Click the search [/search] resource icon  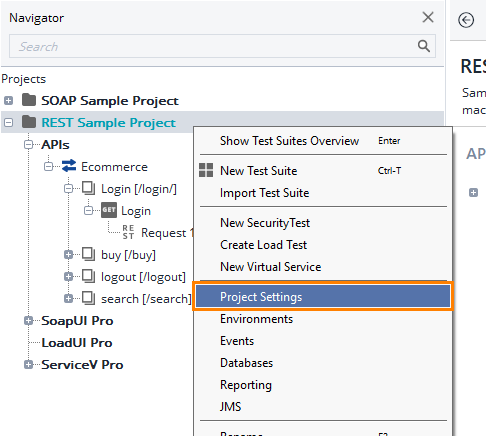[x=89, y=298]
